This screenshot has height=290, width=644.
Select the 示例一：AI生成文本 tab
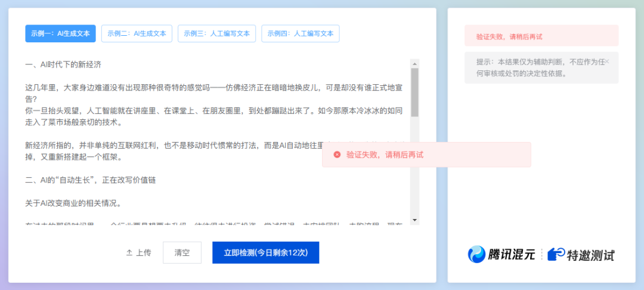[60, 33]
